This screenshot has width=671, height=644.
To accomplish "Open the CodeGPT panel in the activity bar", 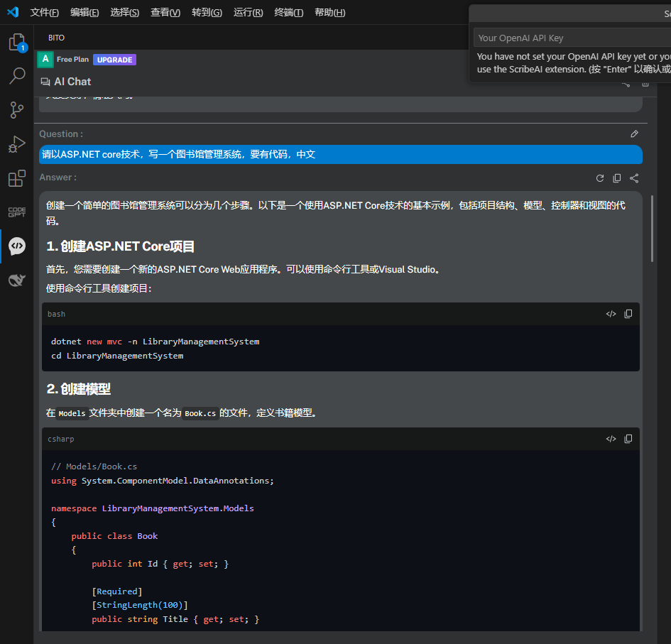I will pos(17,212).
